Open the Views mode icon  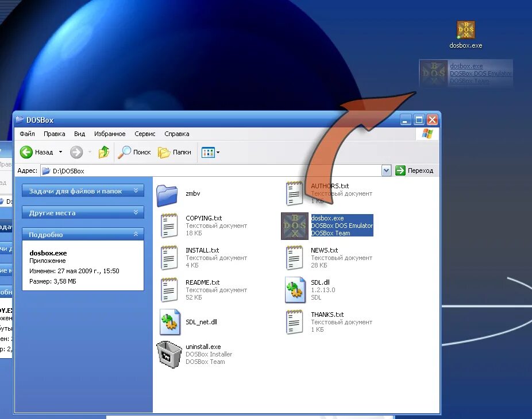click(208, 153)
